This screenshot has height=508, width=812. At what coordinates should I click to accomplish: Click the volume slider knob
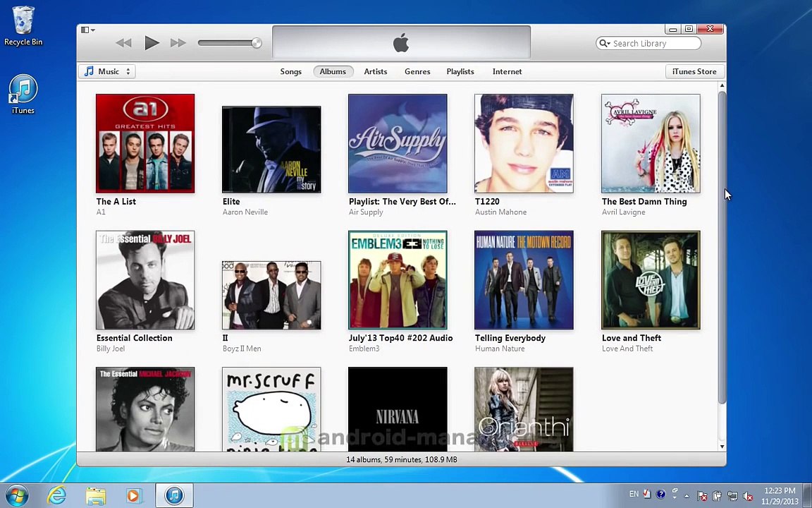(256, 43)
